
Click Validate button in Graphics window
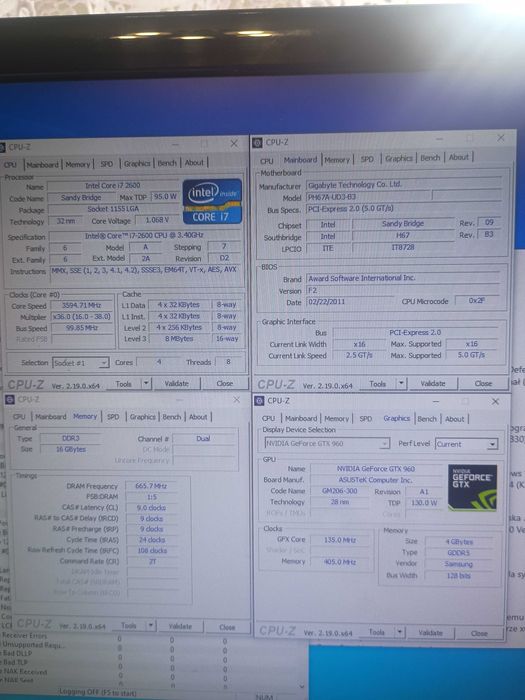430,633
